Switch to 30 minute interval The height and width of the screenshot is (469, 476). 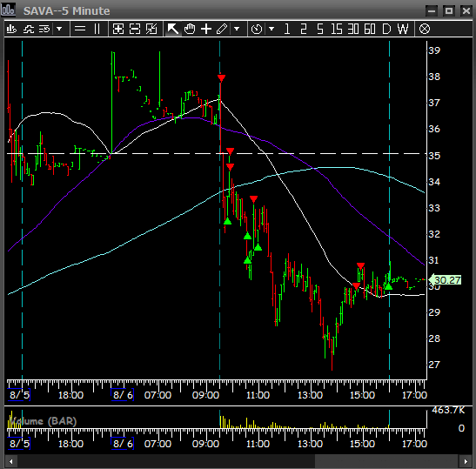[x=353, y=29]
